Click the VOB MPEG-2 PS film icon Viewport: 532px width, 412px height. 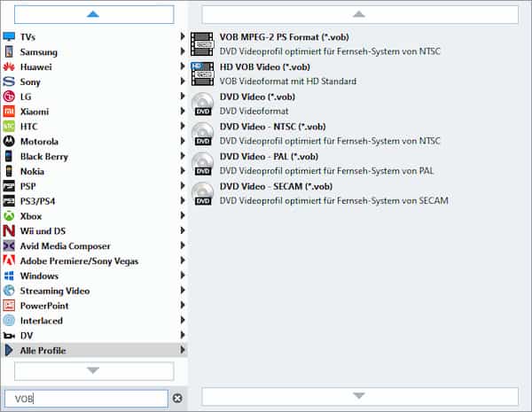202,44
